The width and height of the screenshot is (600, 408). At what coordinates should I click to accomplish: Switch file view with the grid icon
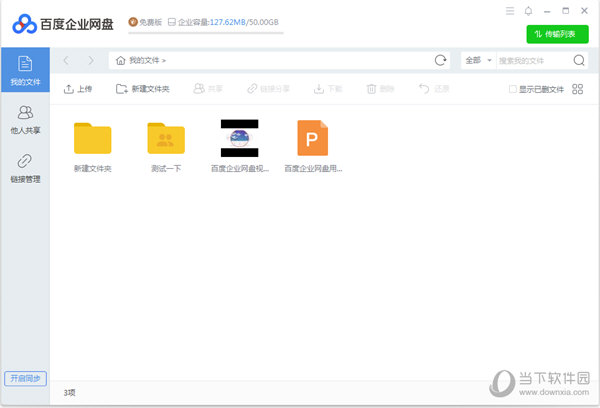tap(577, 89)
